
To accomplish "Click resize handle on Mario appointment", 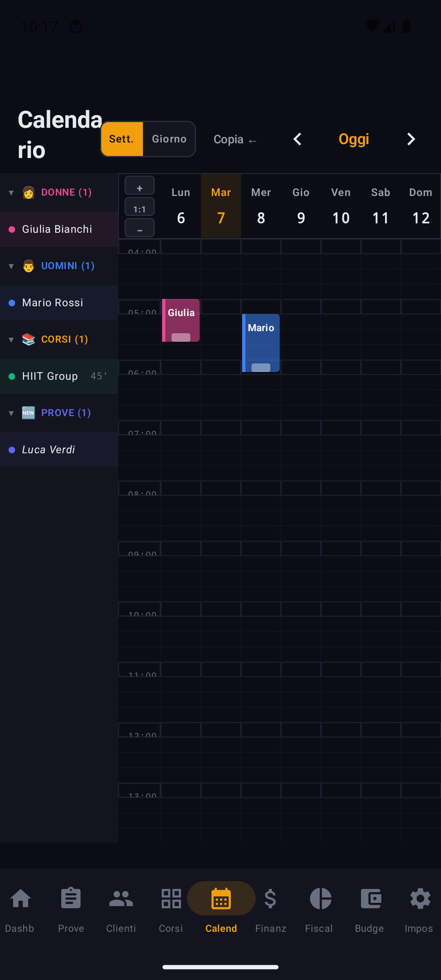I will 261,367.
